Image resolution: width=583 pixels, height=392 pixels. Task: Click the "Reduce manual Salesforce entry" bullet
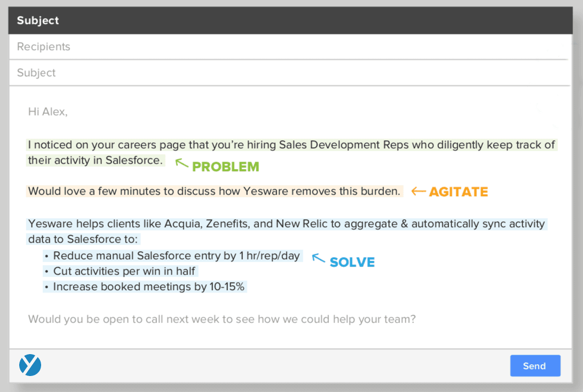(x=176, y=256)
